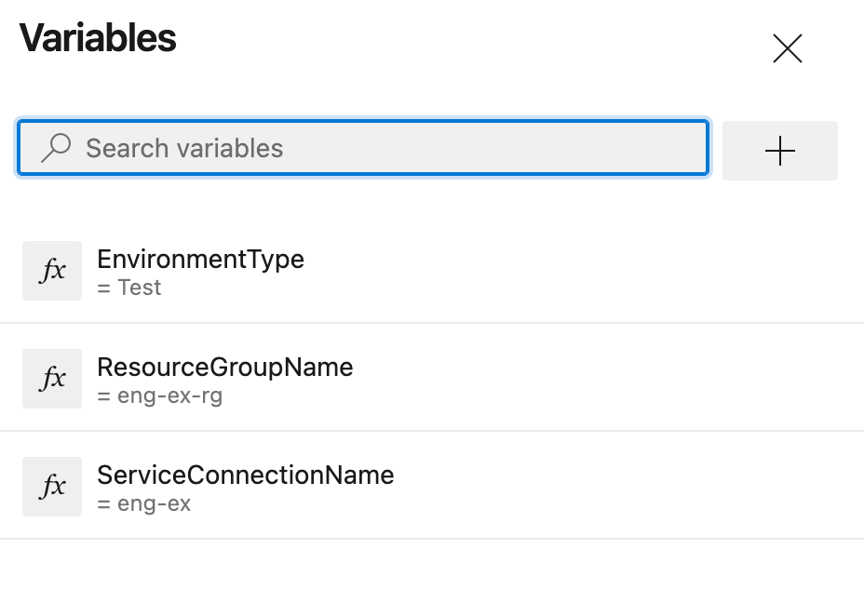Open the ServiceConnectionName variable name

click(x=245, y=475)
